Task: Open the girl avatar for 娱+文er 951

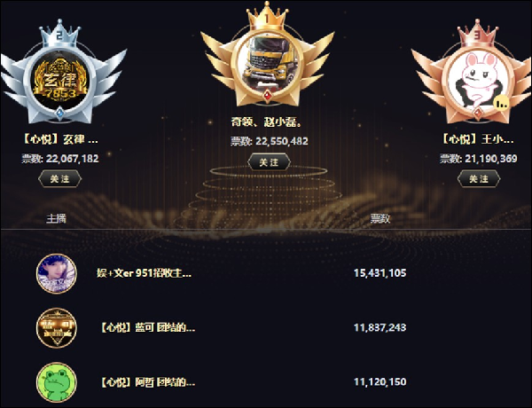Action: tap(57, 273)
